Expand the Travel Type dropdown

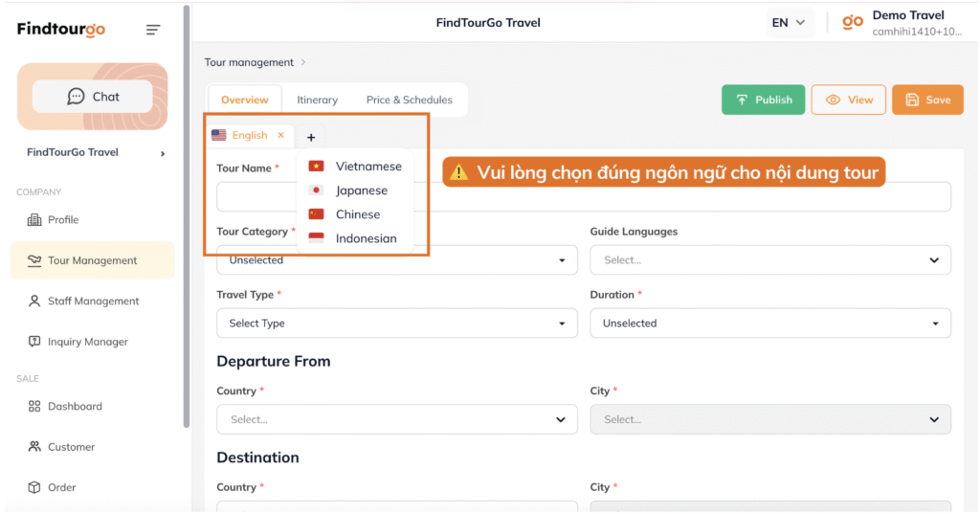point(396,324)
